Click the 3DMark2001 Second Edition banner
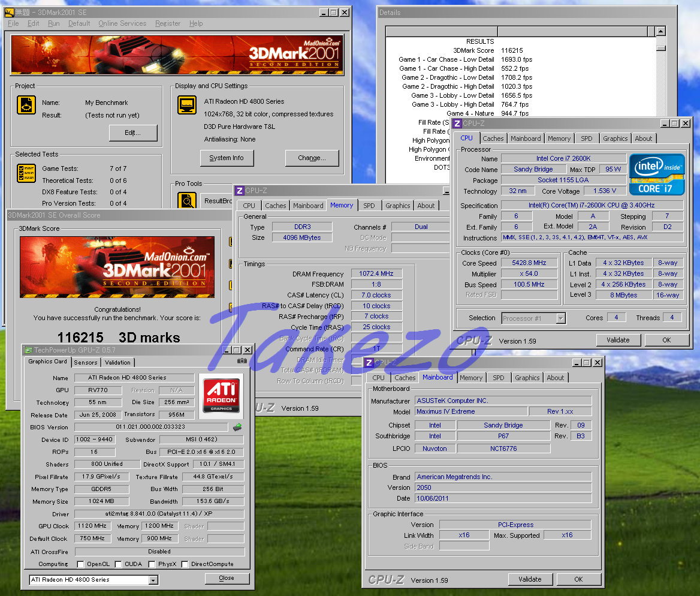The image size is (700, 596). pos(177,54)
